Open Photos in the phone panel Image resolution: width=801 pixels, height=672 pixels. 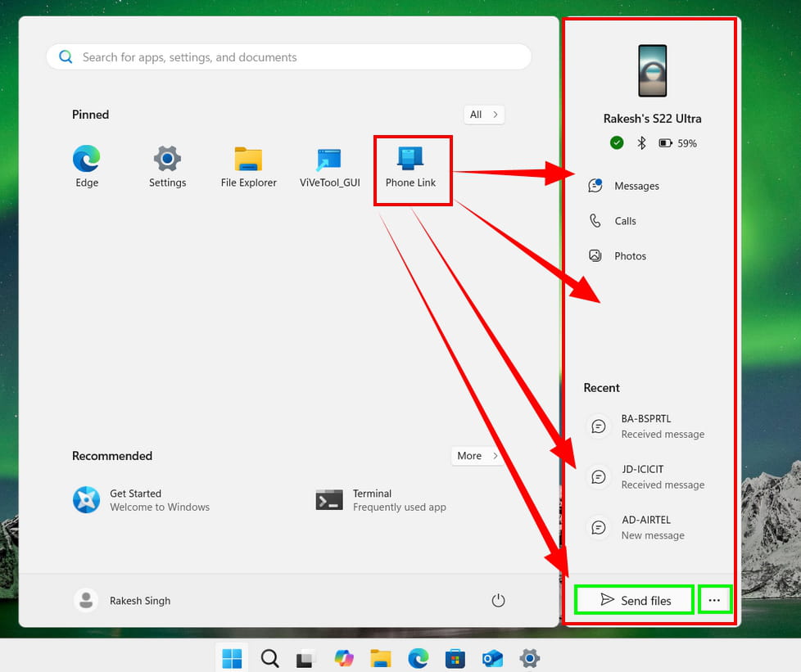click(629, 256)
